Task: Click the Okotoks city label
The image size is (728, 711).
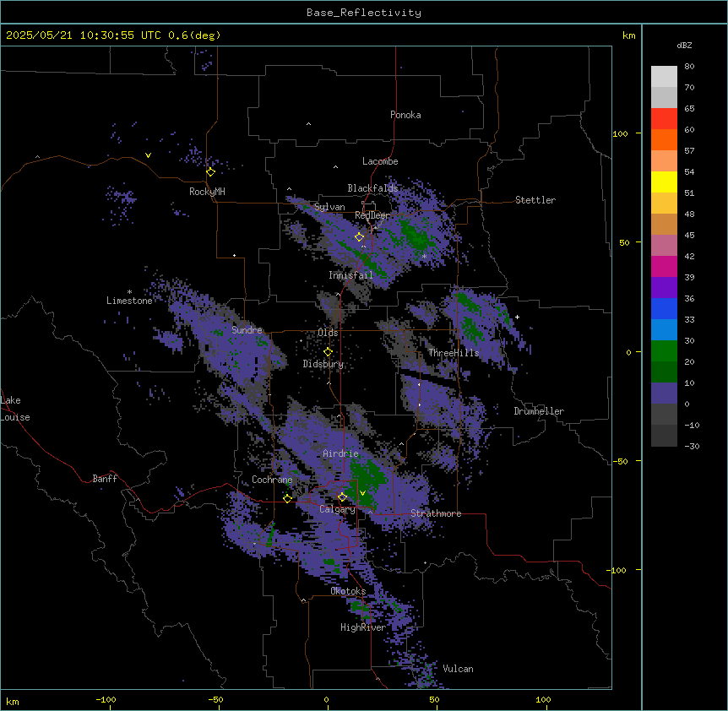Action: tap(348, 591)
